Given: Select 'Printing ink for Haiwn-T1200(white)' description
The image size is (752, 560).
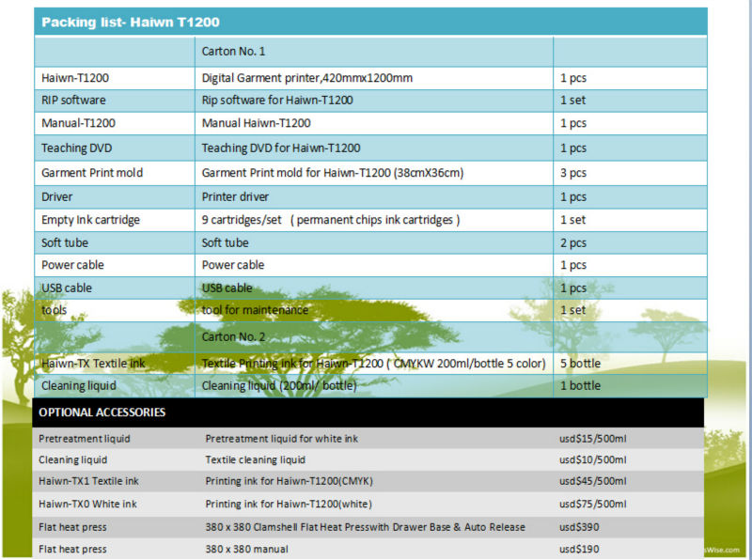Looking at the screenshot, I should click(x=289, y=504).
